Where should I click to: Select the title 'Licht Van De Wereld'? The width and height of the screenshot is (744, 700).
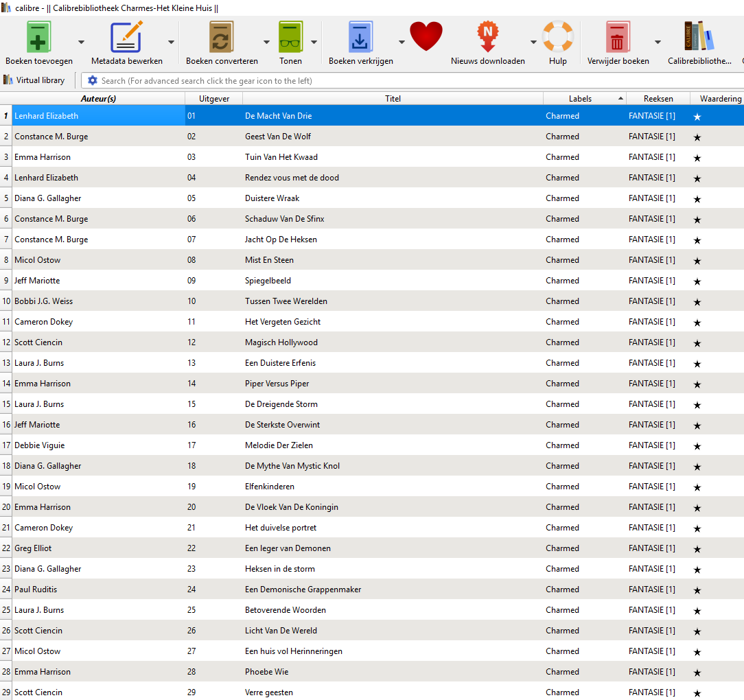[x=281, y=631]
